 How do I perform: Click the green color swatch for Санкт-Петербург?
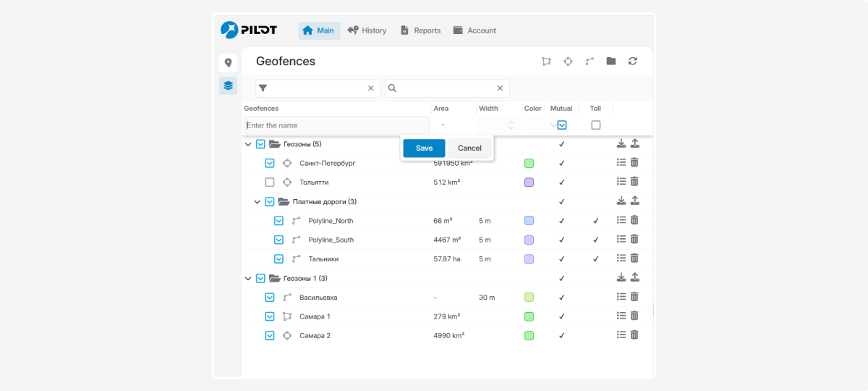pos(529,164)
